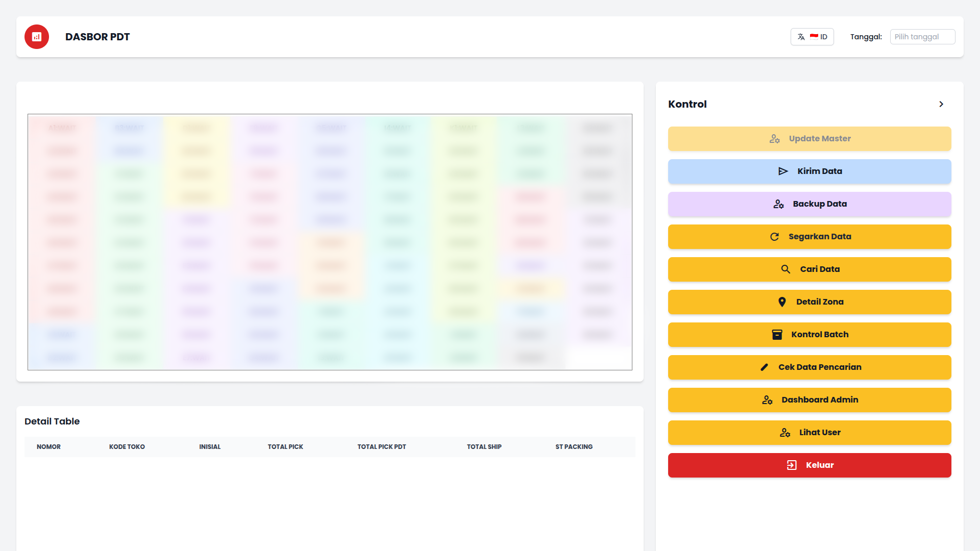Click the Backup Data button label

tap(820, 204)
